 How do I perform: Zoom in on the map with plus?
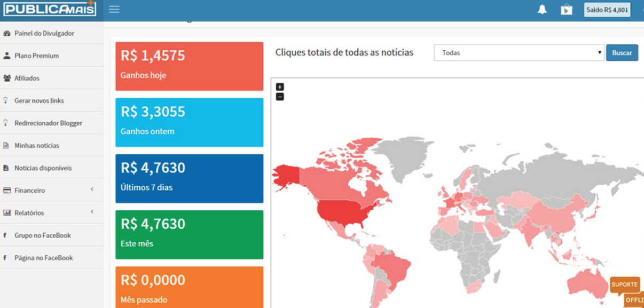(x=280, y=87)
